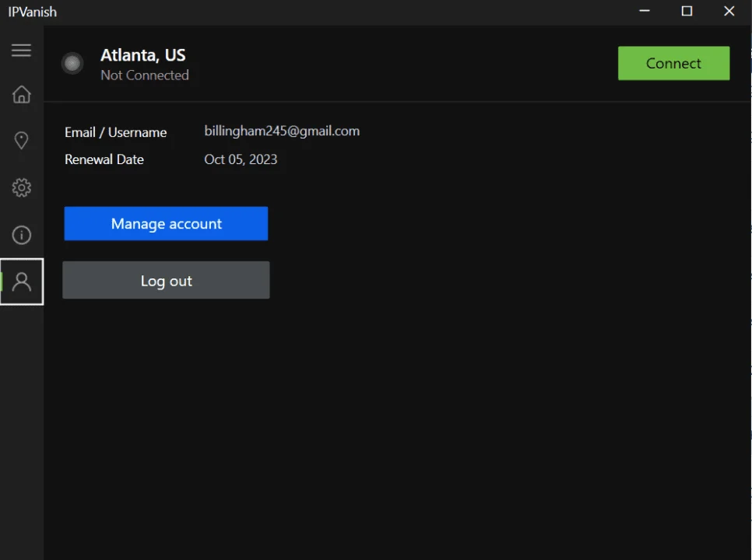Click the renewal date Oct 05, 2023

pyautogui.click(x=241, y=159)
